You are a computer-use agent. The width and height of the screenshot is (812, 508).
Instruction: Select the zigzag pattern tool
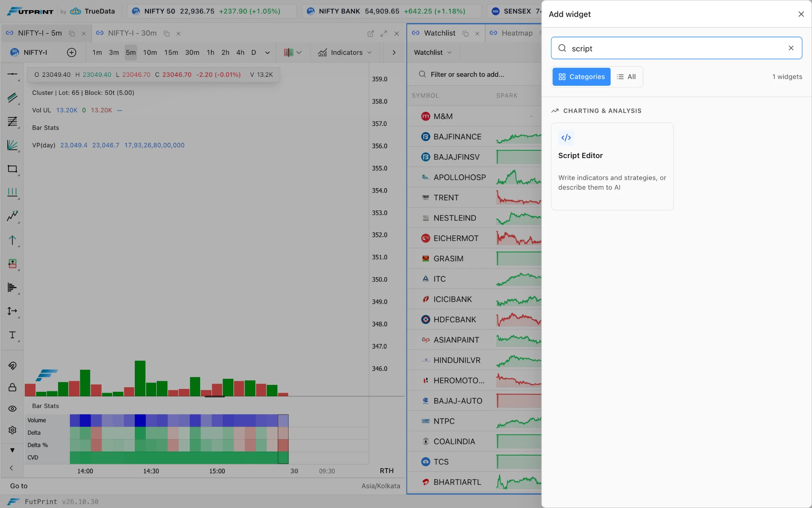[x=12, y=216]
